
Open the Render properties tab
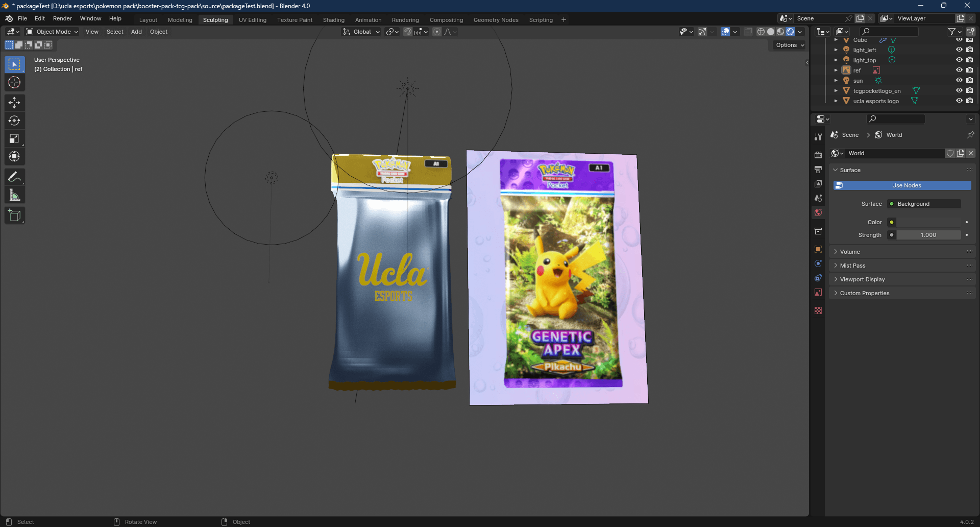pos(818,155)
